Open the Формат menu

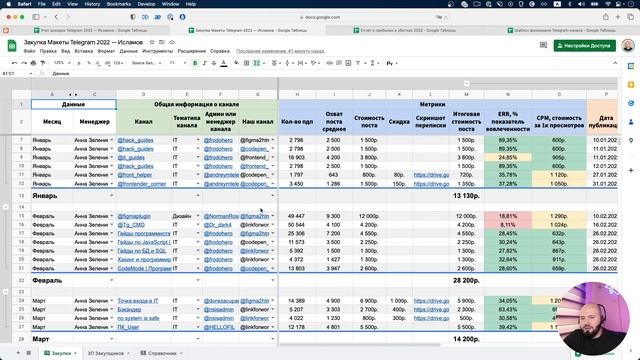click(x=106, y=51)
